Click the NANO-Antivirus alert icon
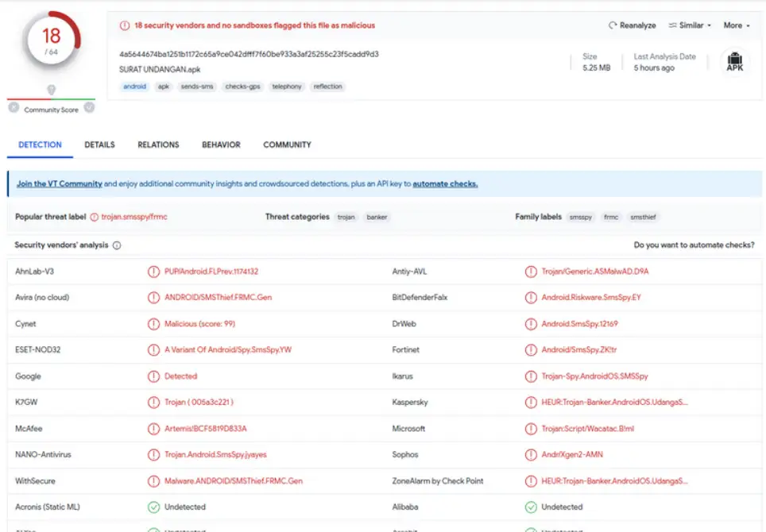 click(153, 454)
